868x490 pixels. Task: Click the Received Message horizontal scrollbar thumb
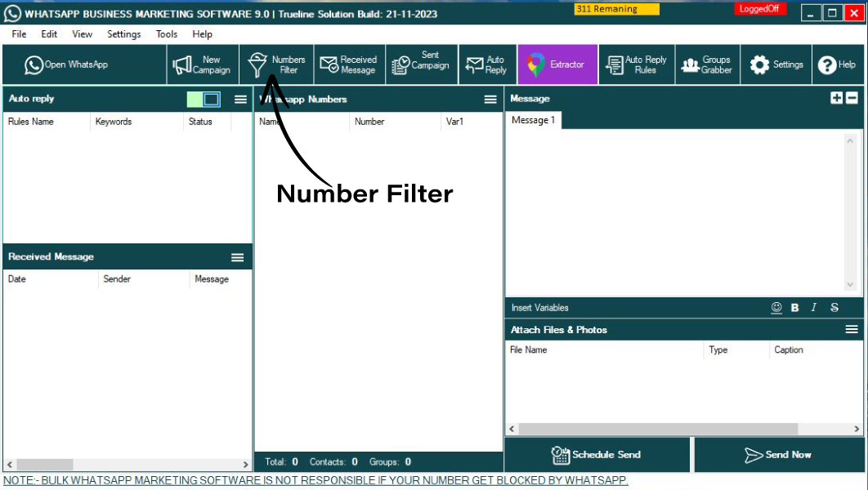44,464
